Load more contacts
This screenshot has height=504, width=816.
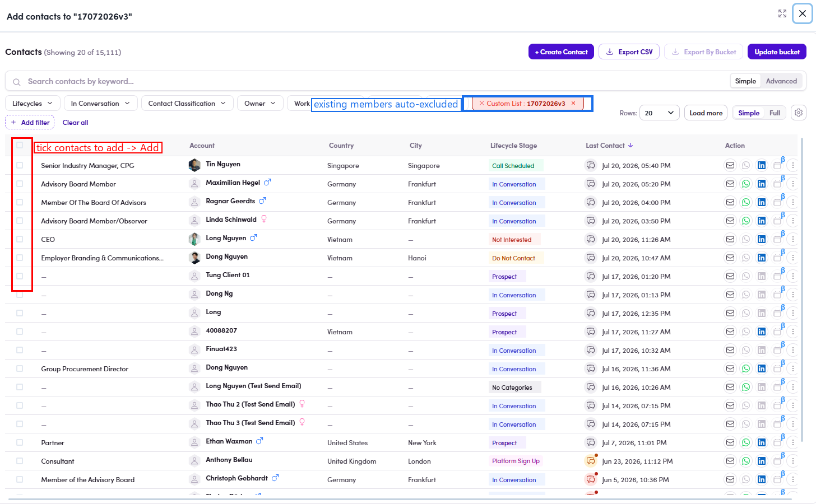click(x=706, y=113)
